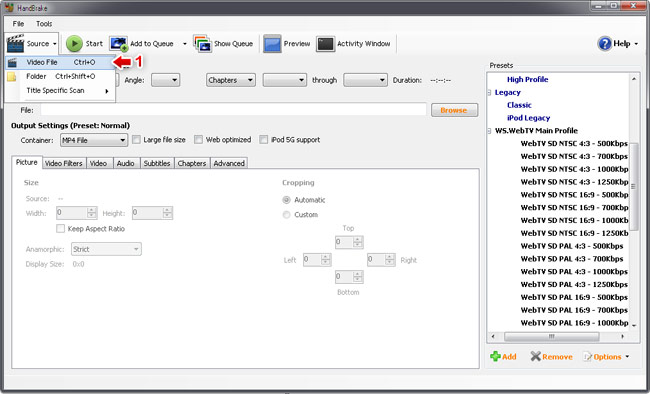Select the High Profile preset
Viewport: 650px width, 394px height.
[527, 79]
